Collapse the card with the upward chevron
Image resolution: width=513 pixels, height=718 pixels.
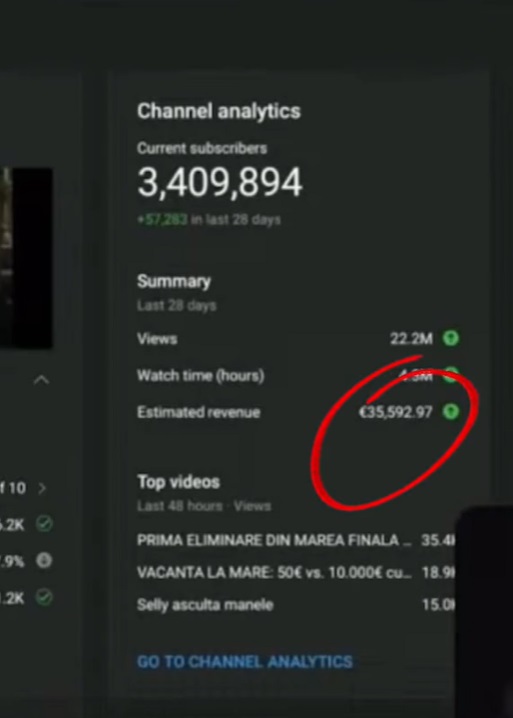point(41,380)
